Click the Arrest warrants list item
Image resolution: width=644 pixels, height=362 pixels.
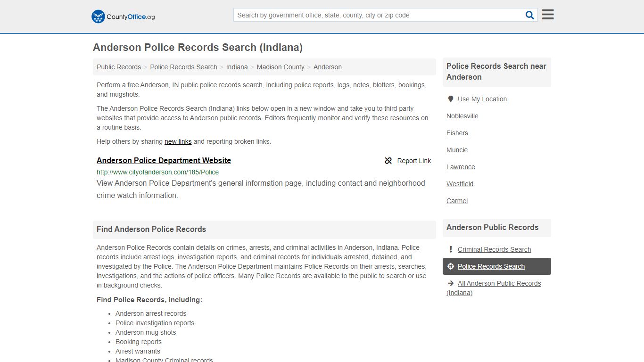point(138,351)
